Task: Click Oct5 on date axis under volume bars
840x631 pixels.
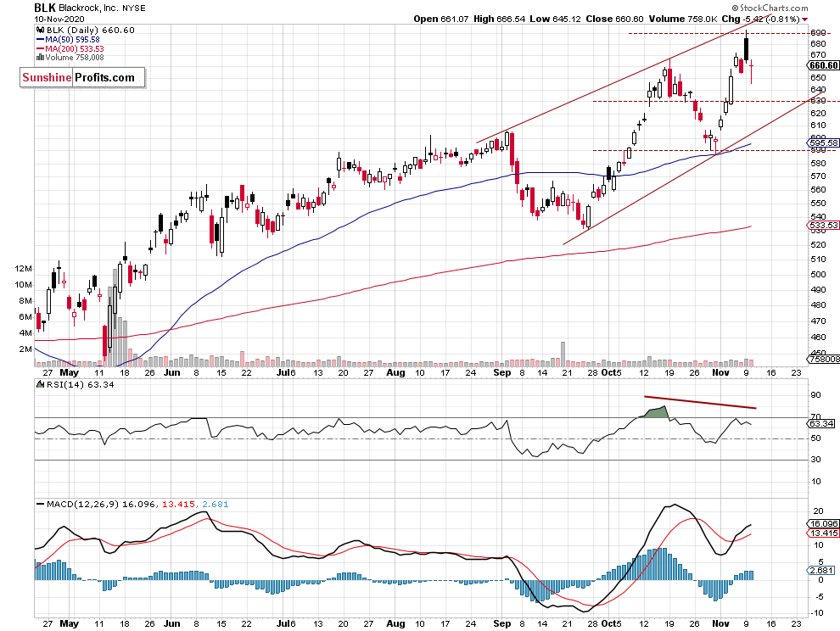Action: coord(611,372)
